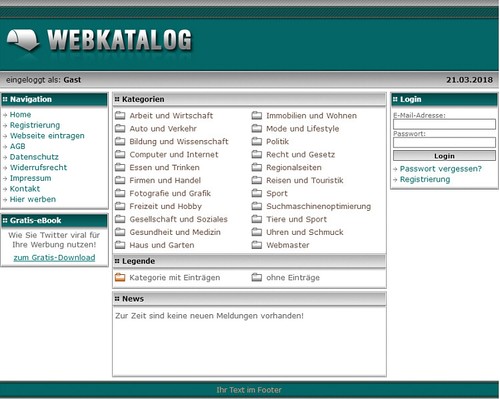This screenshot has width=500, height=399.
Task: Click the Kategorien panel header
Action: click(250, 99)
